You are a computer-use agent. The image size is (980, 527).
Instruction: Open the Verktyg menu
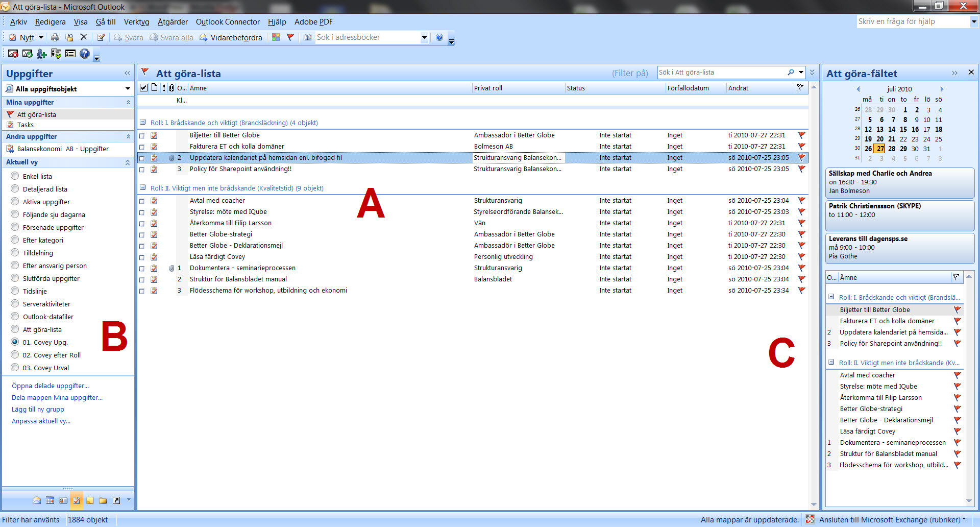pos(136,22)
